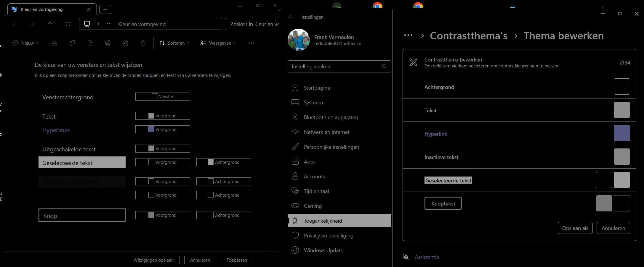644x267 pixels.
Task: Pick the Hyperlink color swatch in Thema bewerken
Action: [x=622, y=133]
